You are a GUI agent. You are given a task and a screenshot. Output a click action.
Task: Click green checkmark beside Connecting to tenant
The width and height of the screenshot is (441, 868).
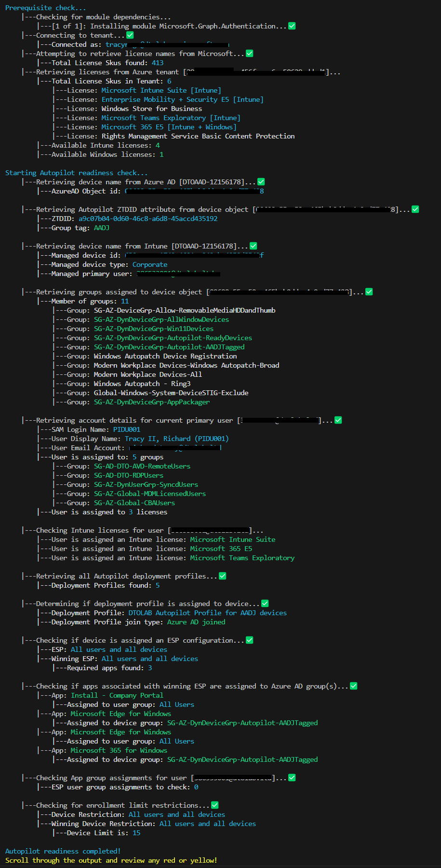130,35
